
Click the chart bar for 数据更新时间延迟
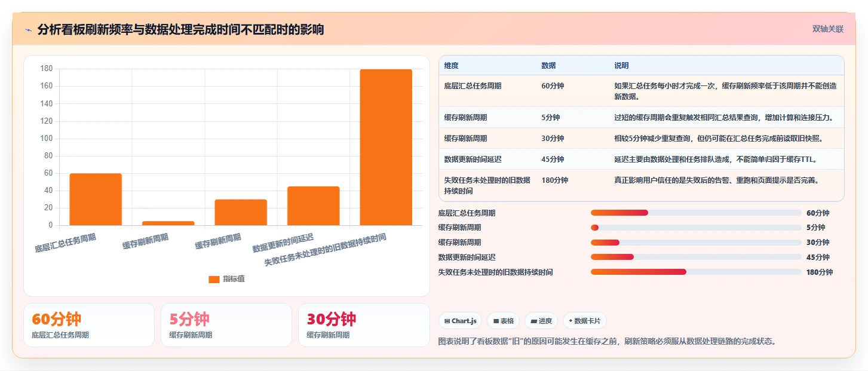313,206
